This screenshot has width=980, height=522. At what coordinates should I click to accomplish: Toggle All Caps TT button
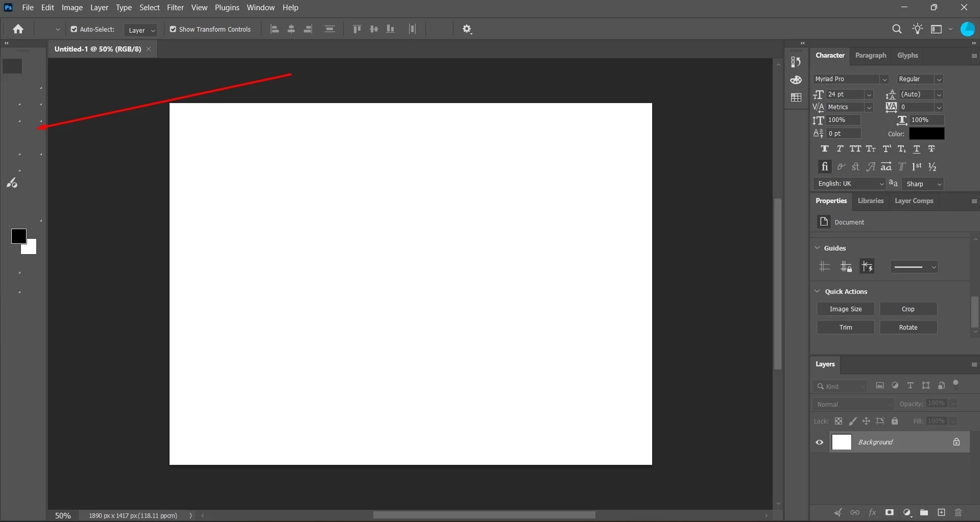[x=855, y=149]
